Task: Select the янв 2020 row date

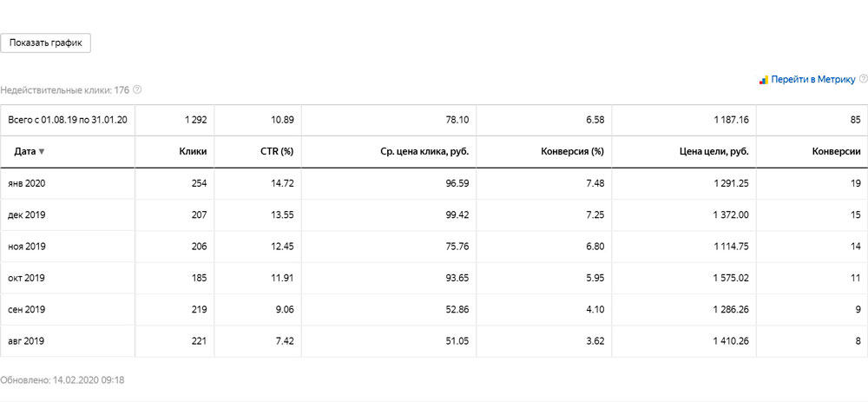Action: [27, 183]
